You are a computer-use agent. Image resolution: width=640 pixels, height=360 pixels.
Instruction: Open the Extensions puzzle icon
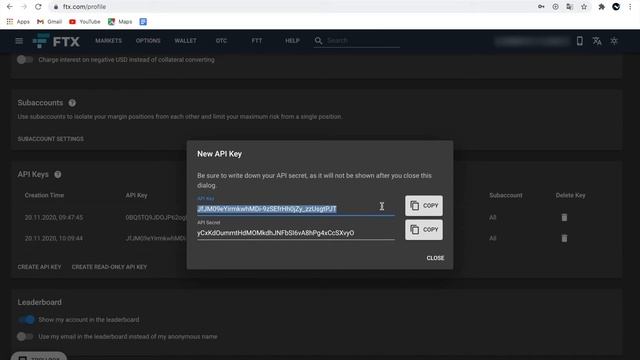601,7
